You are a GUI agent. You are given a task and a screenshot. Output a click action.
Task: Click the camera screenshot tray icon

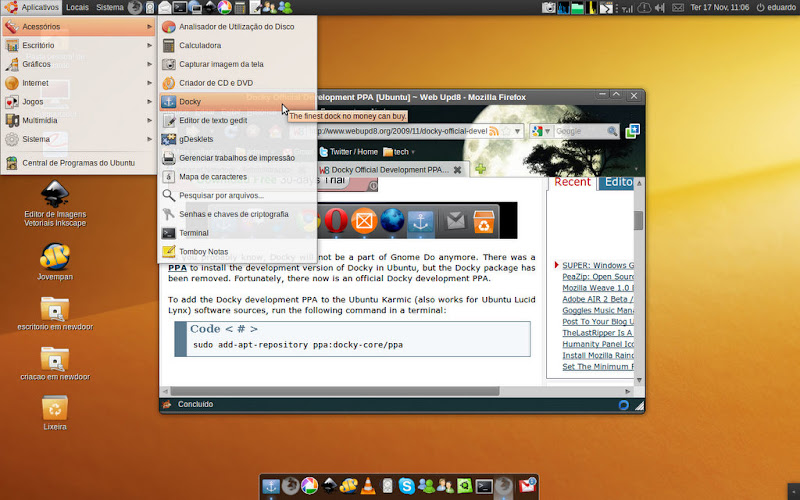pos(548,7)
